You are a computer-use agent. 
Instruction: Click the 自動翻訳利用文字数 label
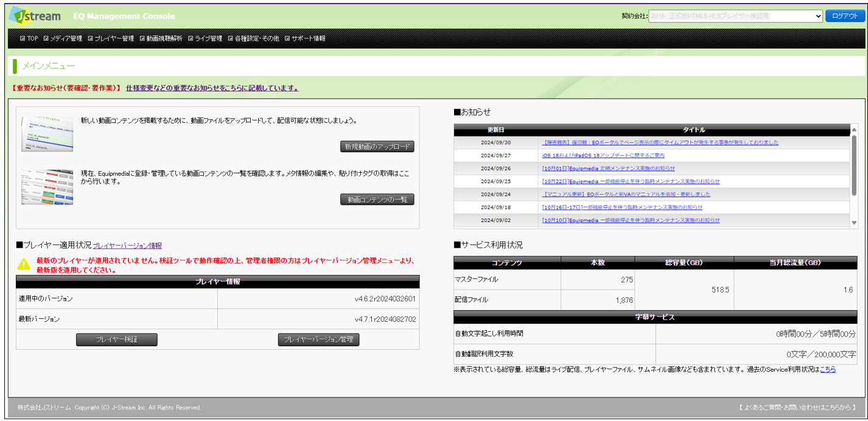point(485,353)
